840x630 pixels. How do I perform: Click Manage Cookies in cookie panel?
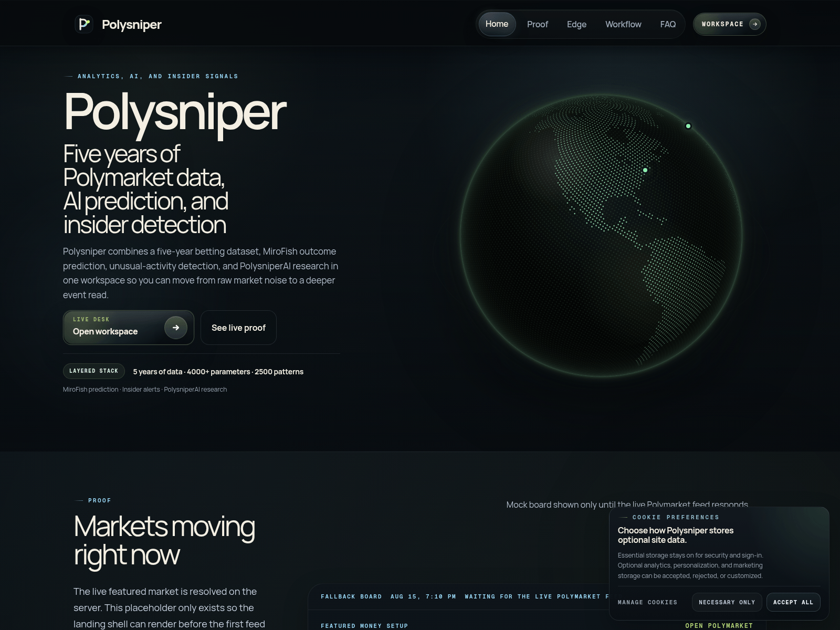pos(647,602)
